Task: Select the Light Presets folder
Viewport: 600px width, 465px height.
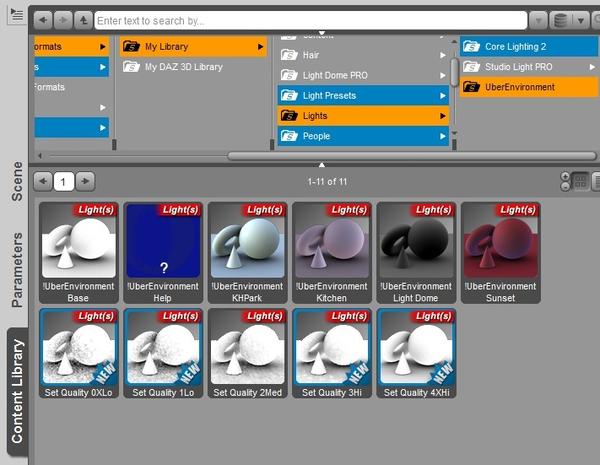Action: pyautogui.click(x=363, y=95)
